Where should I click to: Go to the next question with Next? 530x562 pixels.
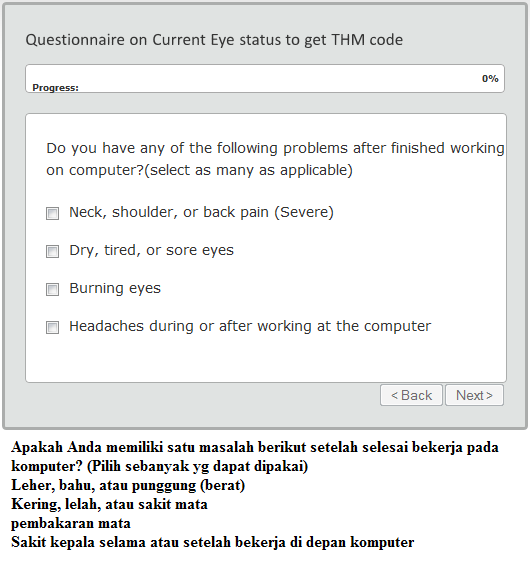(474, 395)
